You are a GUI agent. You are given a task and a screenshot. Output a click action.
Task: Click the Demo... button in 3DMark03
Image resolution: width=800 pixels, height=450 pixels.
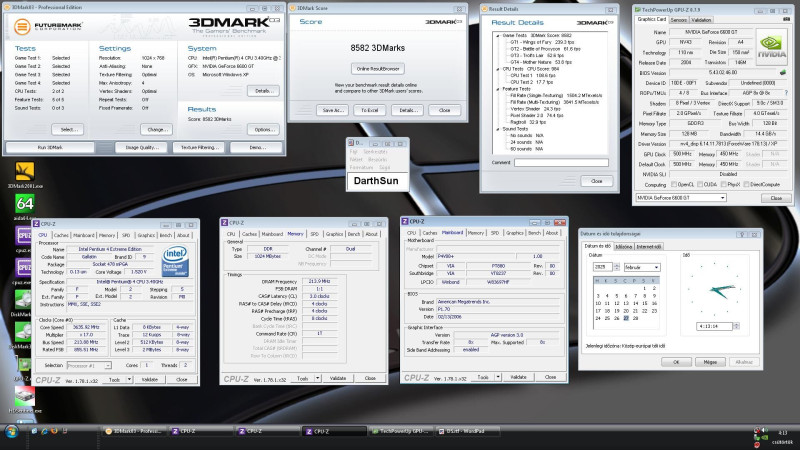[256, 147]
